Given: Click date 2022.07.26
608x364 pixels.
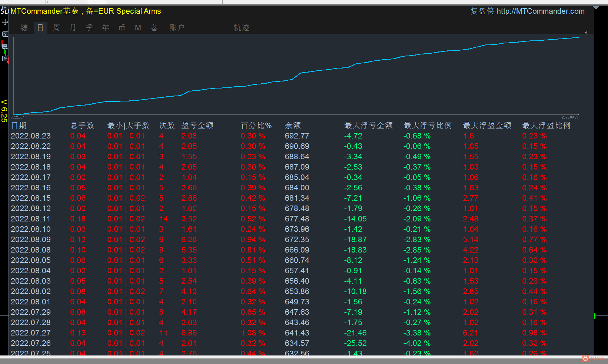Looking at the screenshot, I should pos(31,343).
